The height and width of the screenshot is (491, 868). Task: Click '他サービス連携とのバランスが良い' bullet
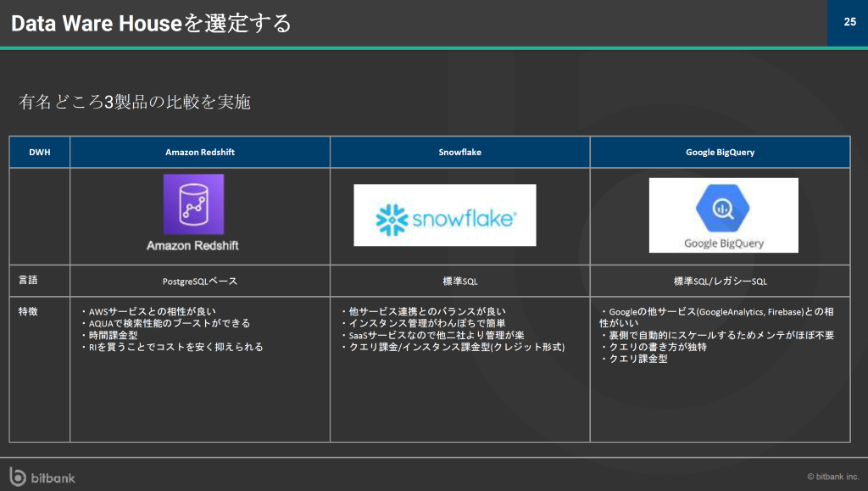[x=423, y=312]
